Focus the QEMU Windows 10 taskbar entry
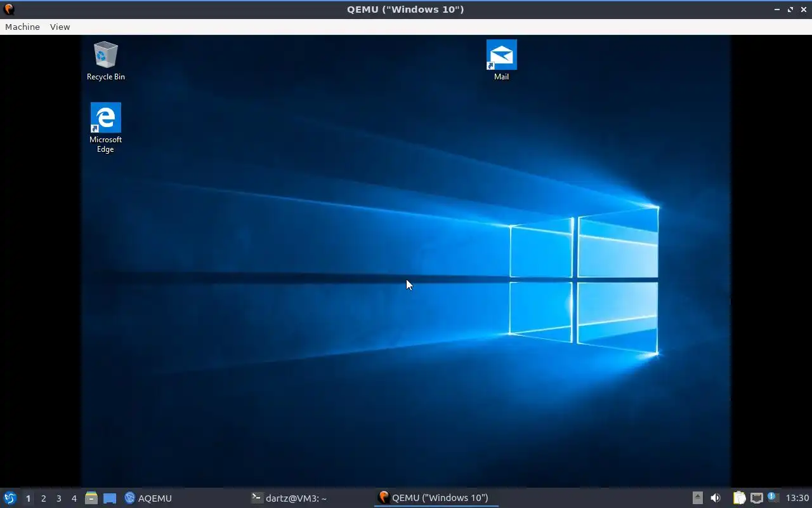 (436, 498)
